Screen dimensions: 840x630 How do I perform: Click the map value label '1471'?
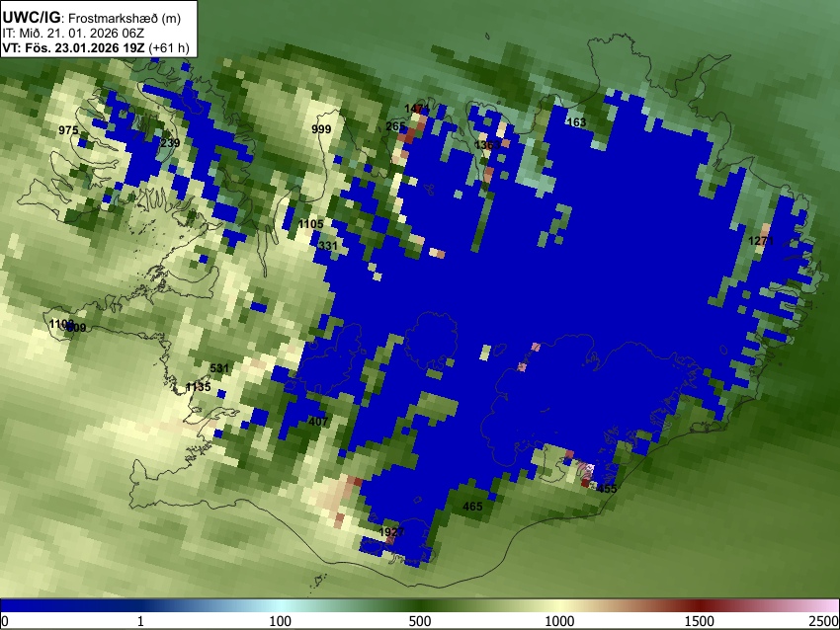click(417, 110)
